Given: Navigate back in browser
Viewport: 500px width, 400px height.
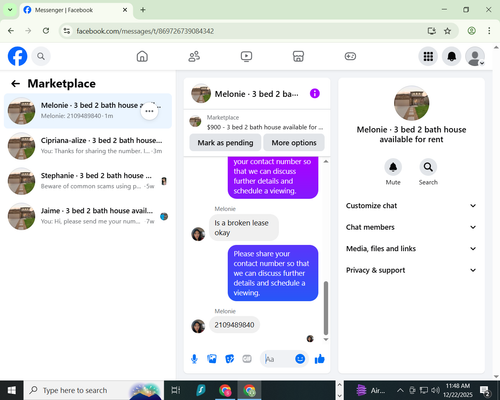Looking at the screenshot, I should pos(11,31).
